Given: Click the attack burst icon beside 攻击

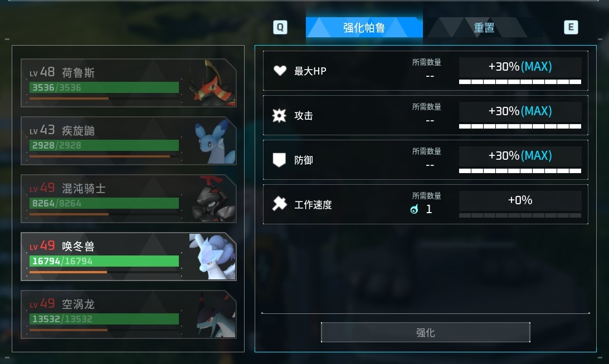Looking at the screenshot, I should (x=279, y=115).
